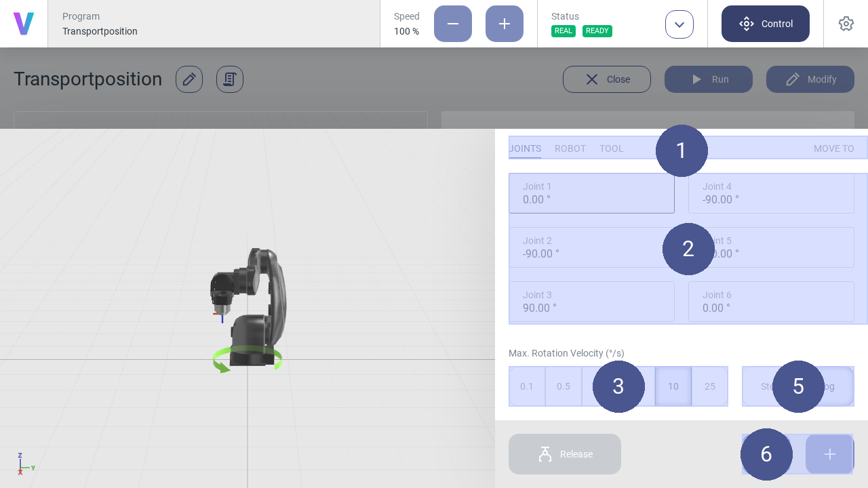This screenshot has width=868, height=488.
Task: Click the Control button
Action: click(766, 24)
